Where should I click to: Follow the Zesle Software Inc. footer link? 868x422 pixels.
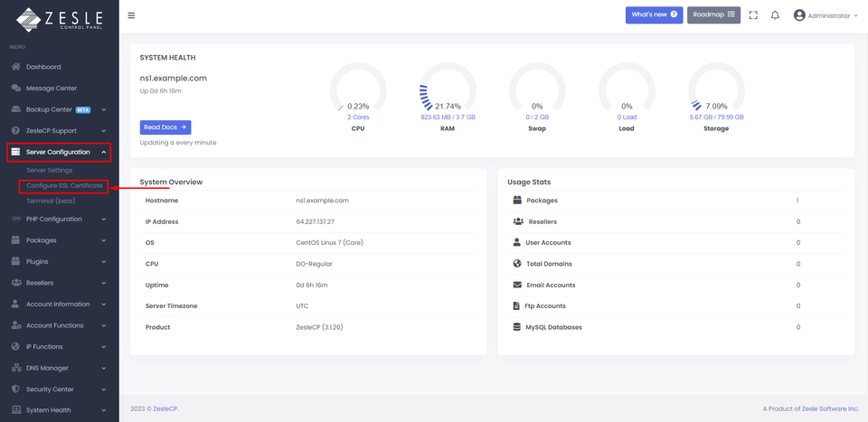[x=830, y=408]
